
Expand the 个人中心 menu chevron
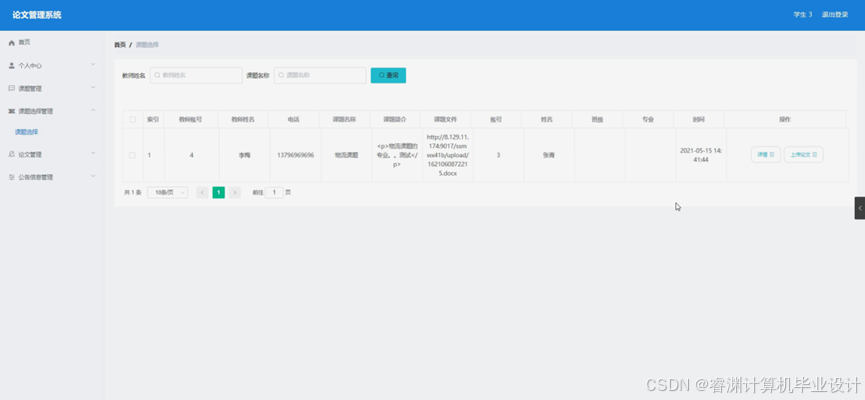coord(93,65)
